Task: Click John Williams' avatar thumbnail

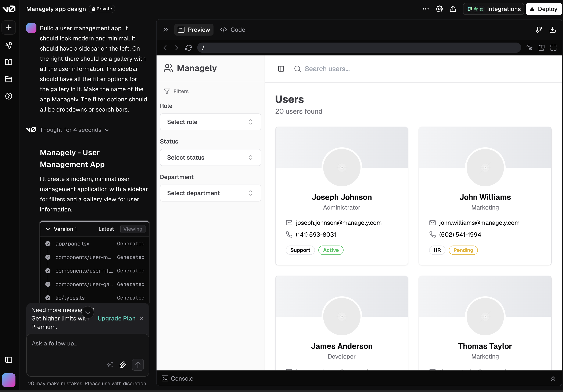Action: click(x=485, y=168)
